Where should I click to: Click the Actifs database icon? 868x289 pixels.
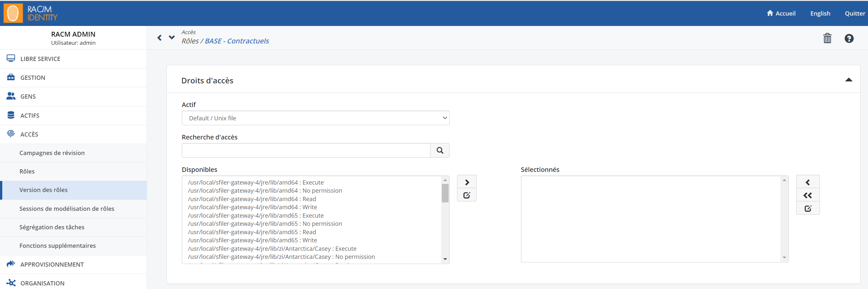click(x=11, y=115)
